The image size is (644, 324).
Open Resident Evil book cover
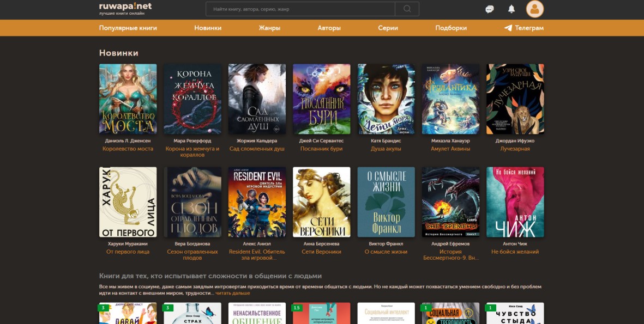point(257,202)
